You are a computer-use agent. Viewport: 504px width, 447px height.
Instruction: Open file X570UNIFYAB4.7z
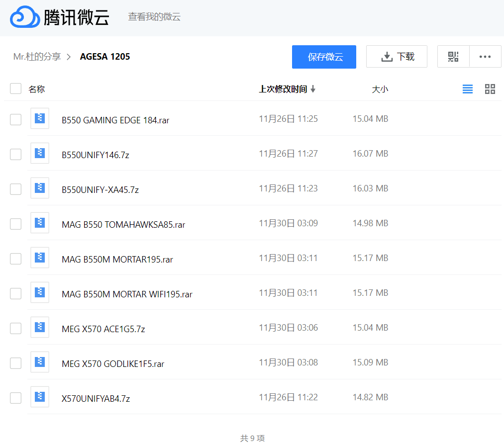click(x=96, y=399)
